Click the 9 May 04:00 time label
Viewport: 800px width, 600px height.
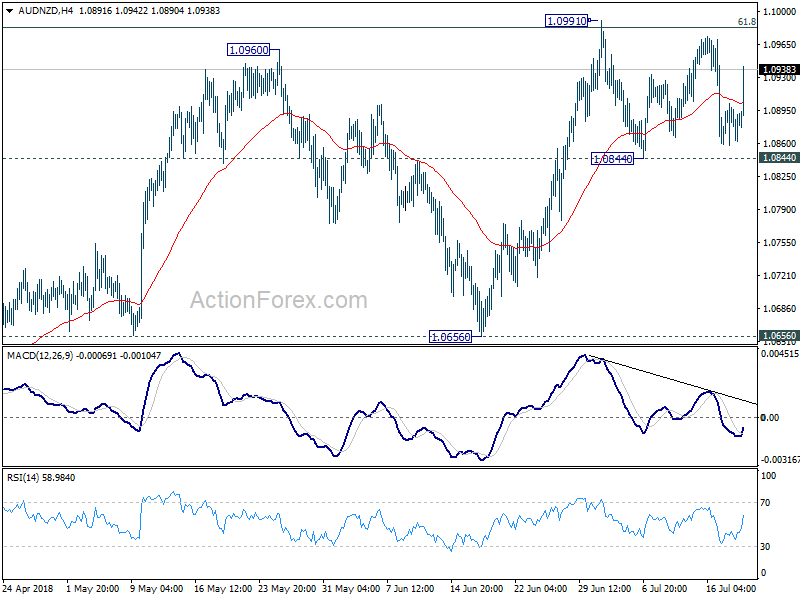tap(157, 588)
